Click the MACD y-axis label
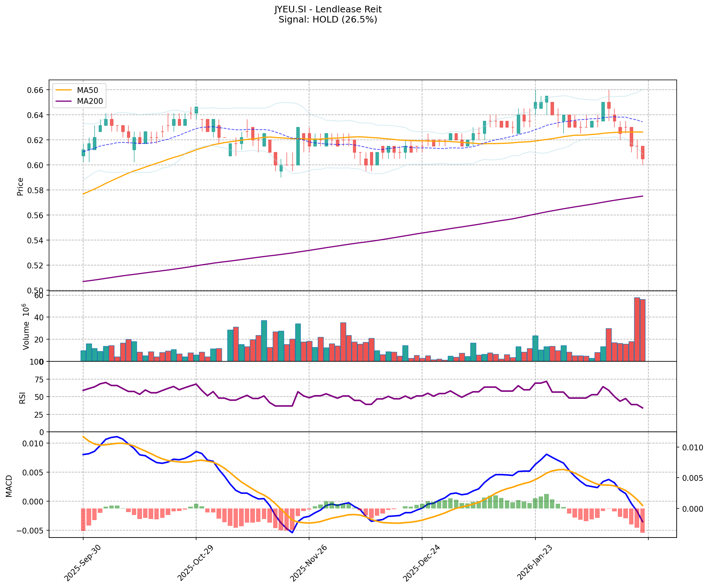Viewport: 709px width, 588px height. [9, 486]
